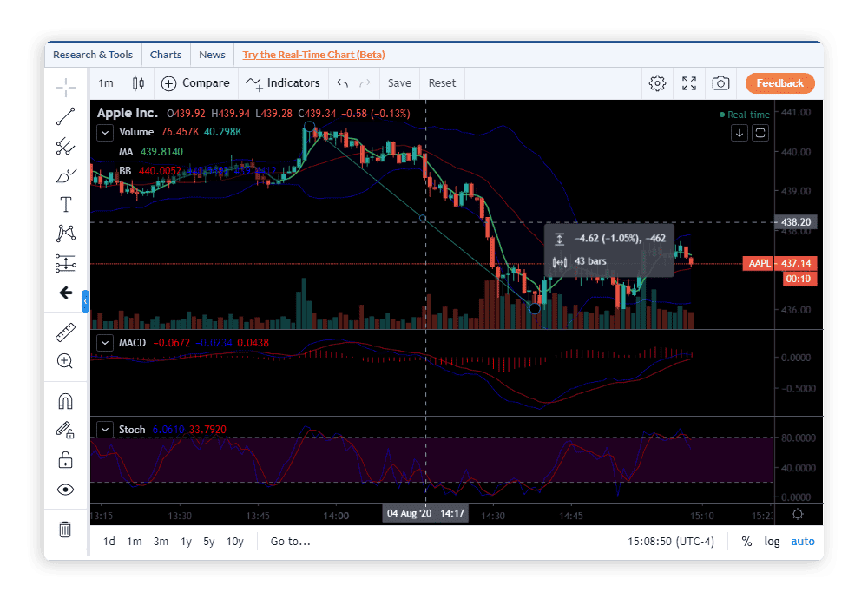Remove drawings using the trash icon
Screen dimensions: 868x599
pos(65,529)
